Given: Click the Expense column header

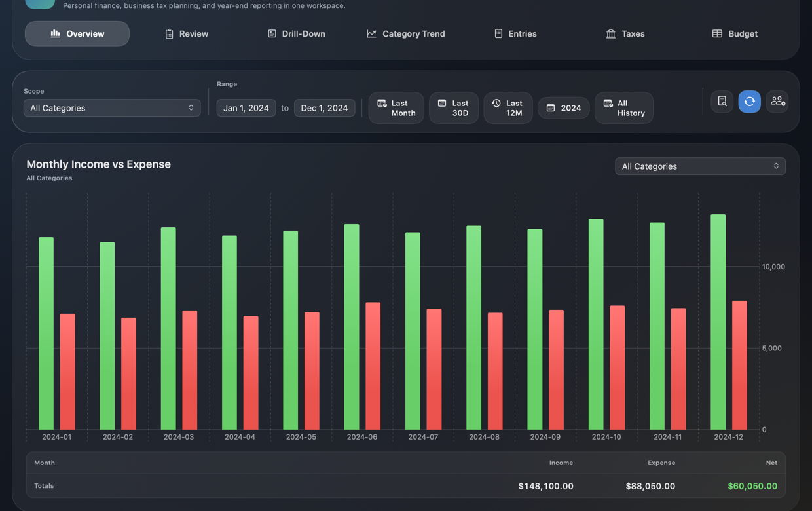Looking at the screenshot, I should point(661,463).
